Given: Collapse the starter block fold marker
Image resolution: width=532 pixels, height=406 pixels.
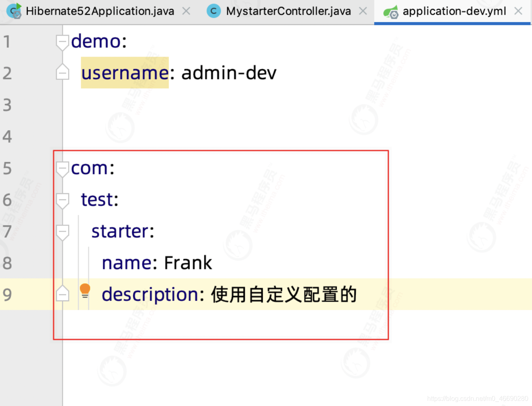Looking at the screenshot, I should 62,232.
